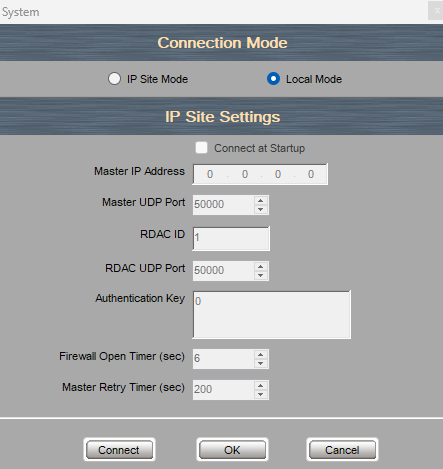Click the Master UDP Port value field
The width and height of the screenshot is (443, 469).
pyautogui.click(x=224, y=204)
